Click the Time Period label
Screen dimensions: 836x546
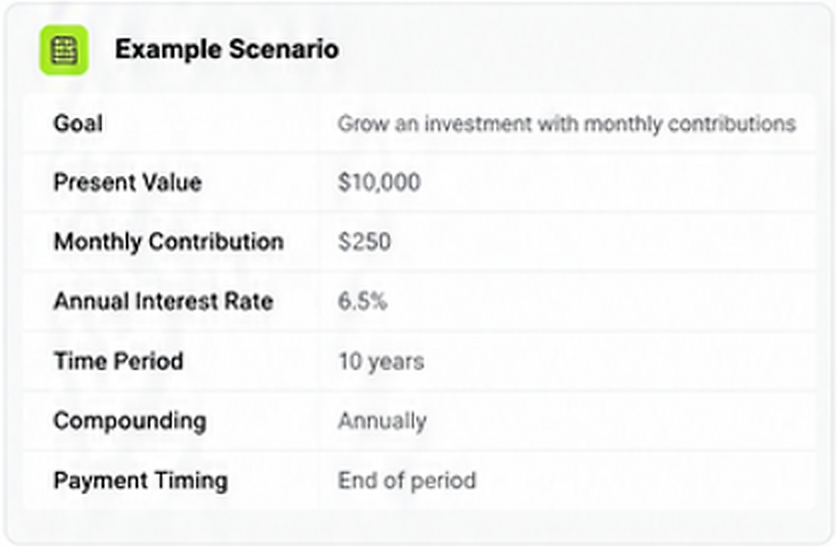pos(118,361)
